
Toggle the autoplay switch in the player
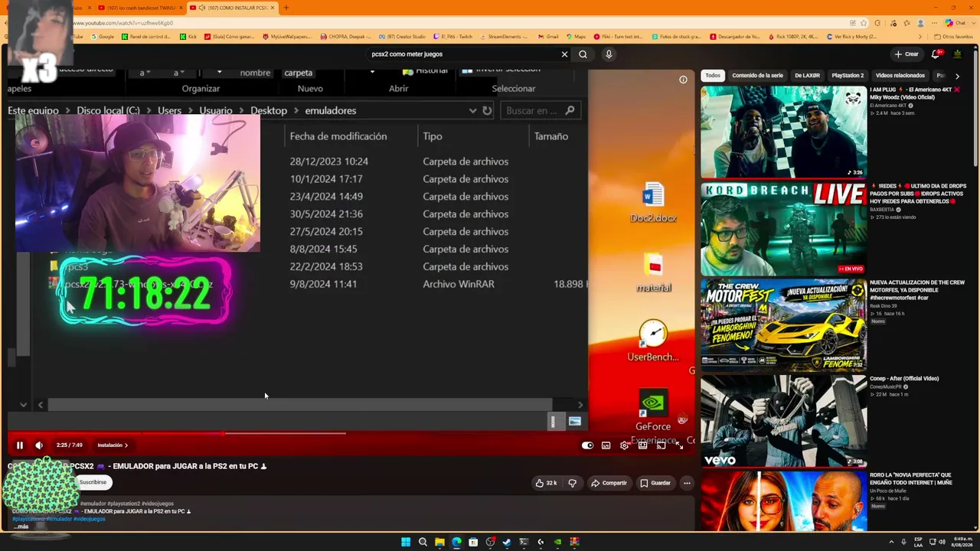point(587,445)
